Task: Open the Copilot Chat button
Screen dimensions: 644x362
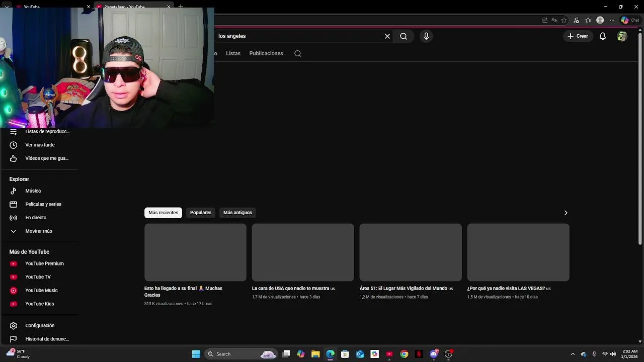Action: [x=630, y=20]
